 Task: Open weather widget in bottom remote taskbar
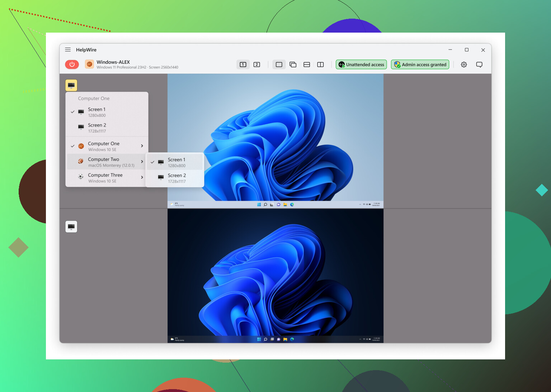coord(177,339)
